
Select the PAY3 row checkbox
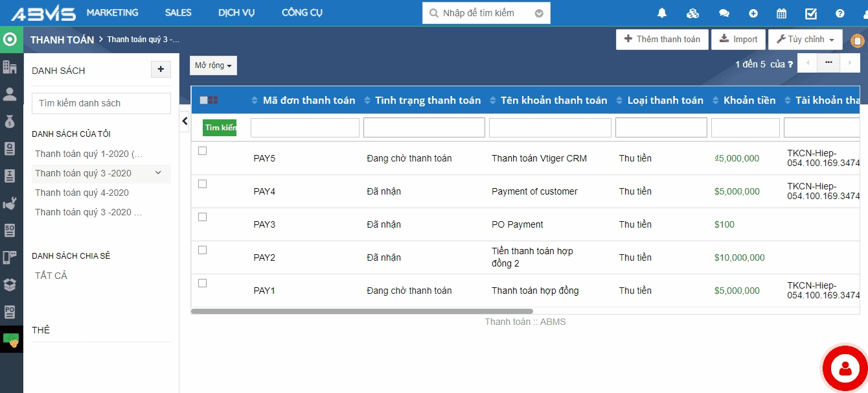pos(202,217)
